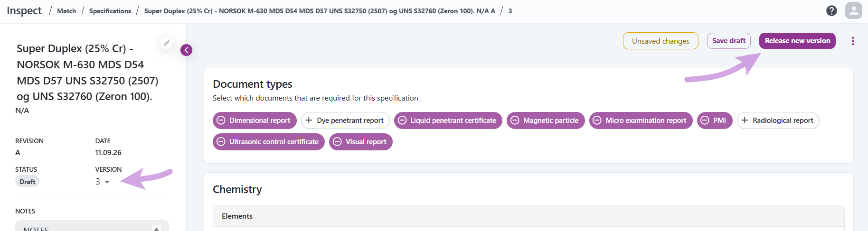
Task: Add the Radiological report document type
Action: [778, 120]
